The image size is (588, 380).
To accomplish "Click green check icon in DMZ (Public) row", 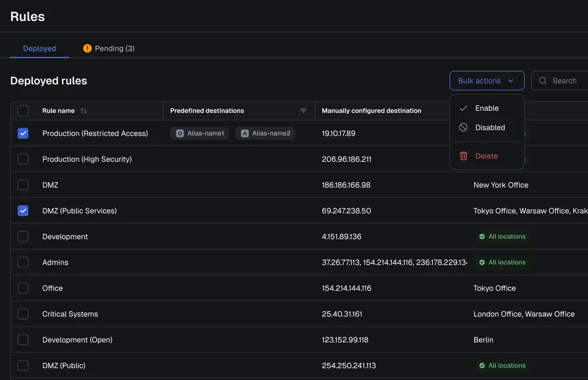I will coord(482,366).
